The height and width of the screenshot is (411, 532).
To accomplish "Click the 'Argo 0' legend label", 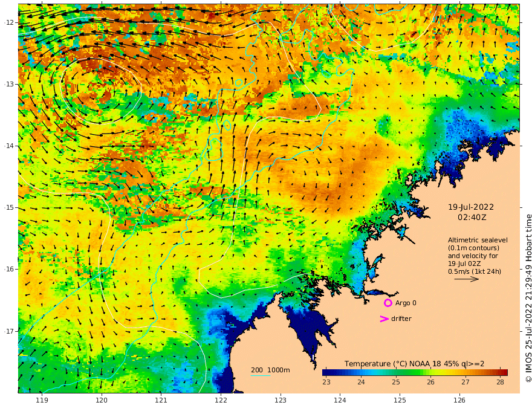I will tap(406, 303).
